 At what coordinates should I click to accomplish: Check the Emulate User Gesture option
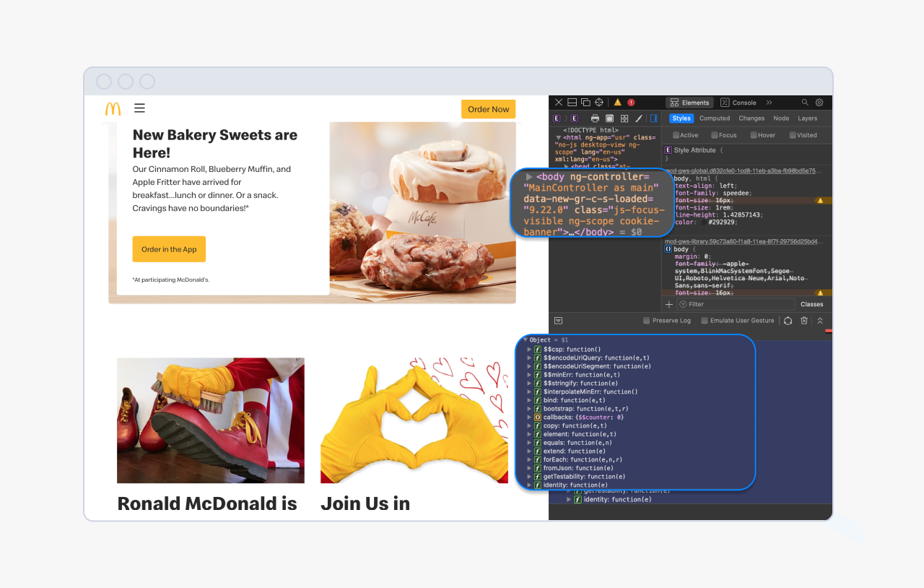[x=705, y=321]
